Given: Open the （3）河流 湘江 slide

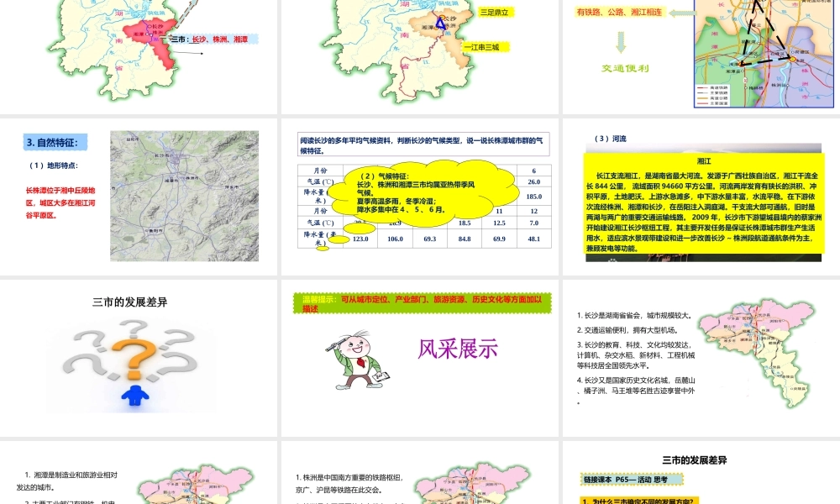Looking at the screenshot, I should click(701, 197).
